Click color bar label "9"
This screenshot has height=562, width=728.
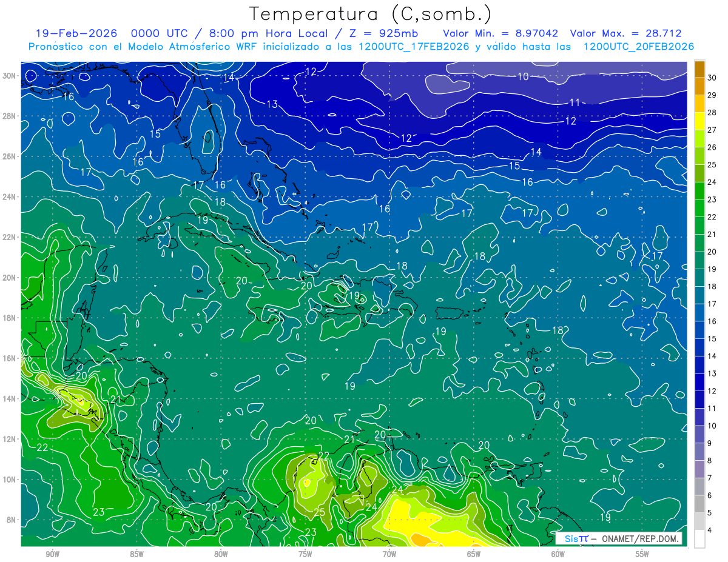pyautogui.click(x=709, y=443)
